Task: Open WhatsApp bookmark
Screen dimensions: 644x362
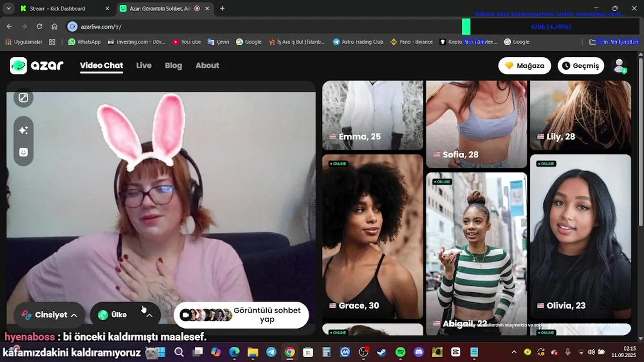Action: click(x=85, y=42)
